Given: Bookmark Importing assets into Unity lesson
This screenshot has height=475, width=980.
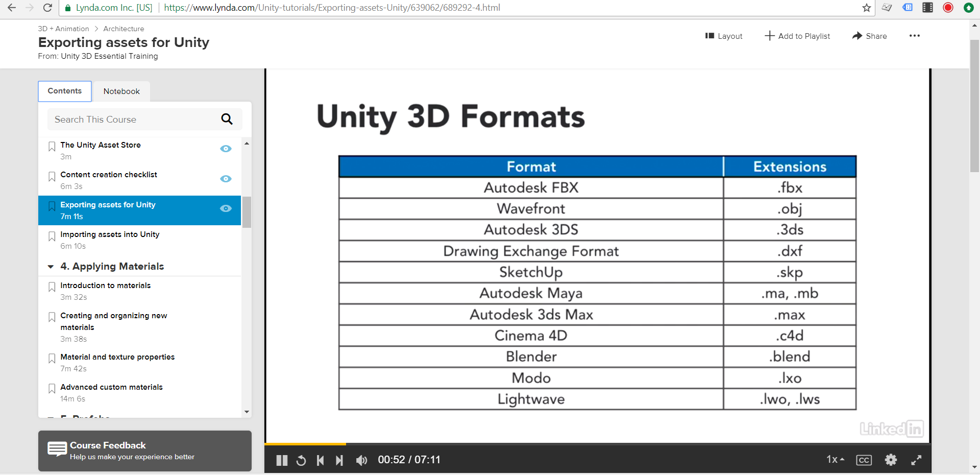Looking at the screenshot, I should point(52,236).
